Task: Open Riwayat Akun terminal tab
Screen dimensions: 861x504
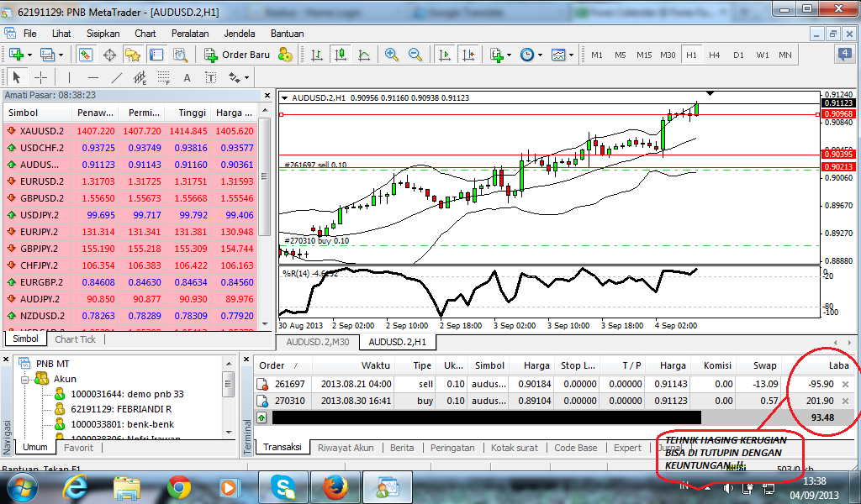Action: (x=346, y=448)
